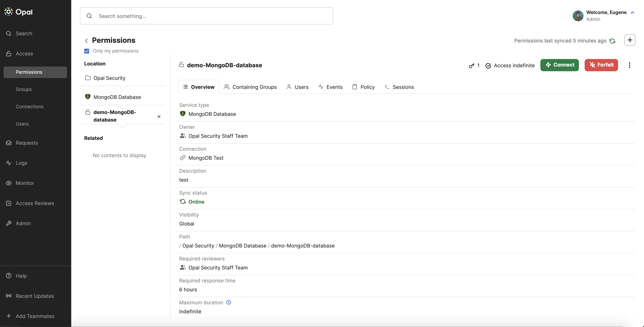Click Opal Security in the Path

click(198, 246)
